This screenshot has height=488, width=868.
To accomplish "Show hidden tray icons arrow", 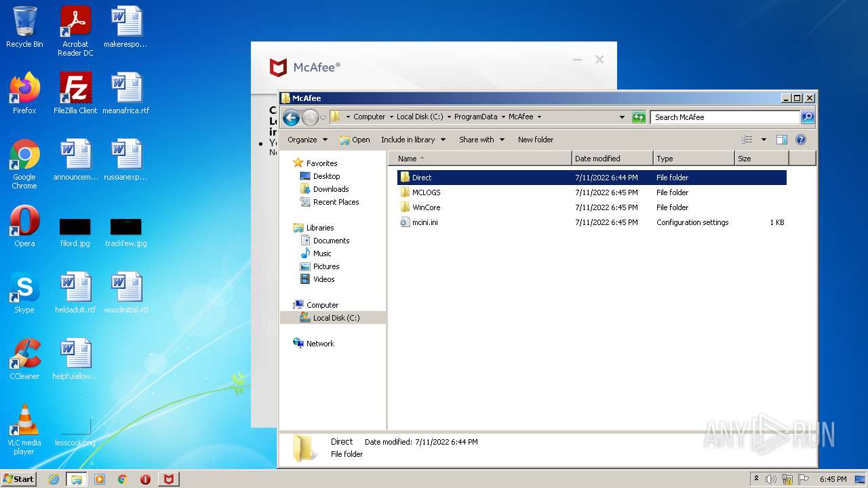I will tap(757, 479).
